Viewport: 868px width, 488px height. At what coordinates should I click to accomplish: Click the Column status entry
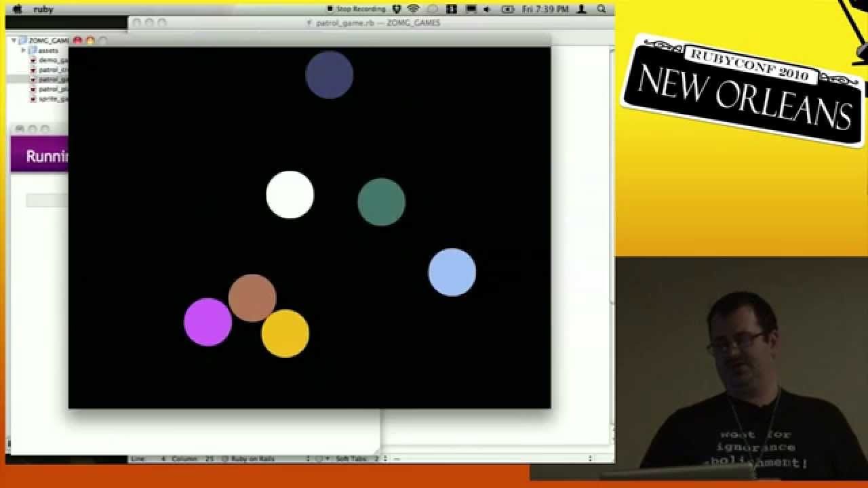[x=194, y=459]
